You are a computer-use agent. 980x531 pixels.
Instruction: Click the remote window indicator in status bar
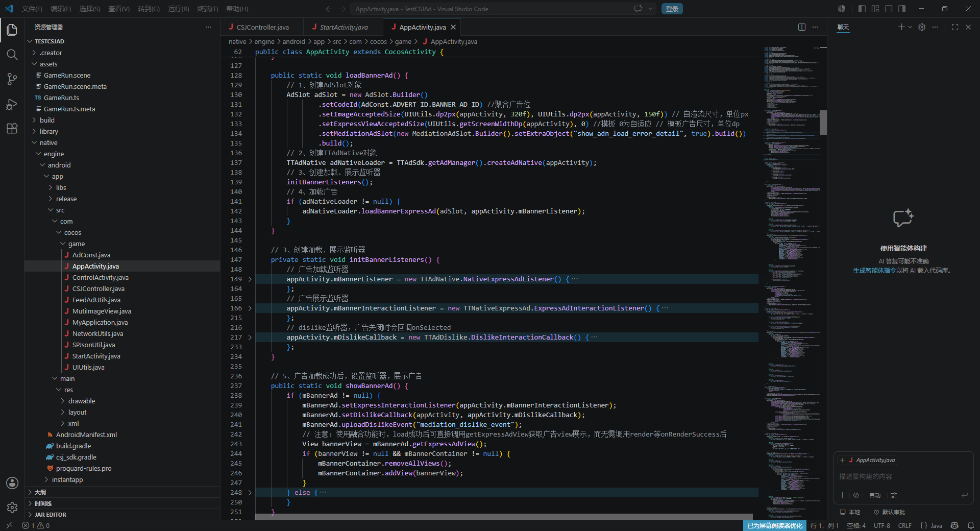pyautogui.click(x=9, y=525)
